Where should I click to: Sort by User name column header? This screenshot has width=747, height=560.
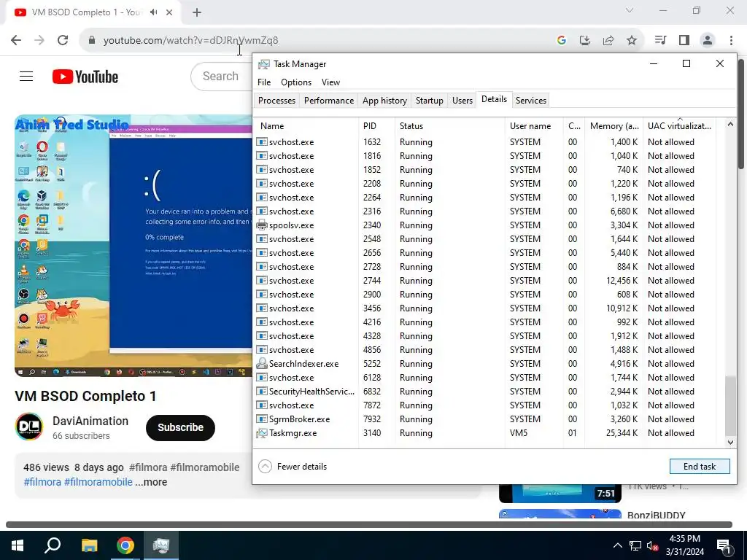[x=534, y=125]
